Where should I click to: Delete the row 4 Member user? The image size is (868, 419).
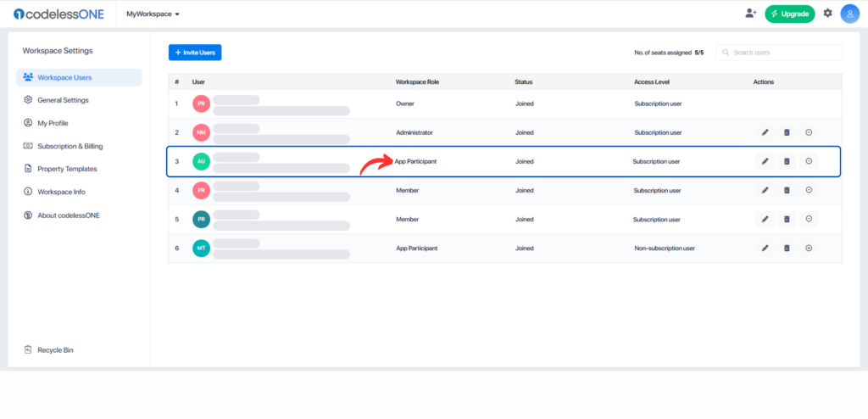(787, 190)
